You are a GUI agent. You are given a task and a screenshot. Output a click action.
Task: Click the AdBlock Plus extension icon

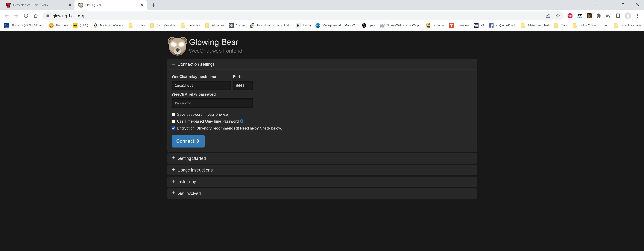[570, 16]
